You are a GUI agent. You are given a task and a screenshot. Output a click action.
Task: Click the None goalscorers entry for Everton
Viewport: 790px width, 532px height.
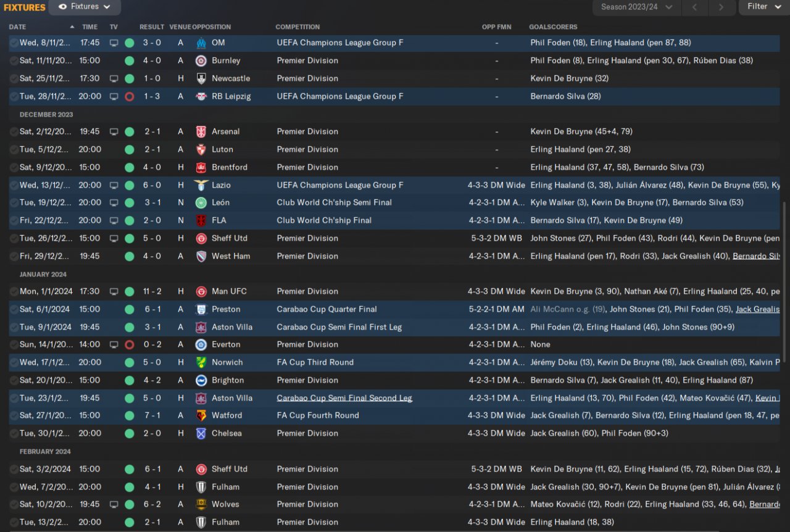540,344
